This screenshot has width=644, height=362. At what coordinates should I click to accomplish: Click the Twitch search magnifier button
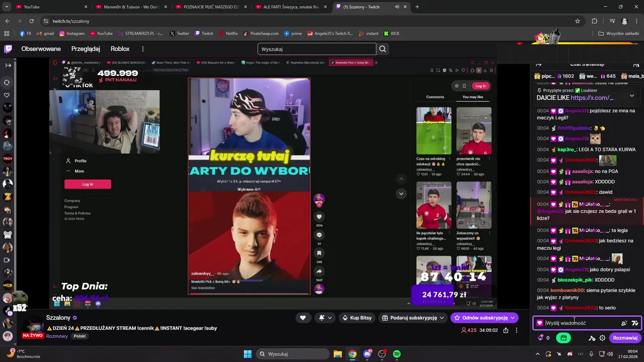point(382,49)
